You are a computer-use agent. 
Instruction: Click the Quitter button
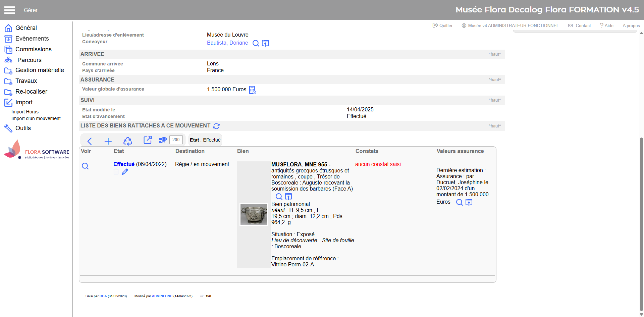[442, 25]
